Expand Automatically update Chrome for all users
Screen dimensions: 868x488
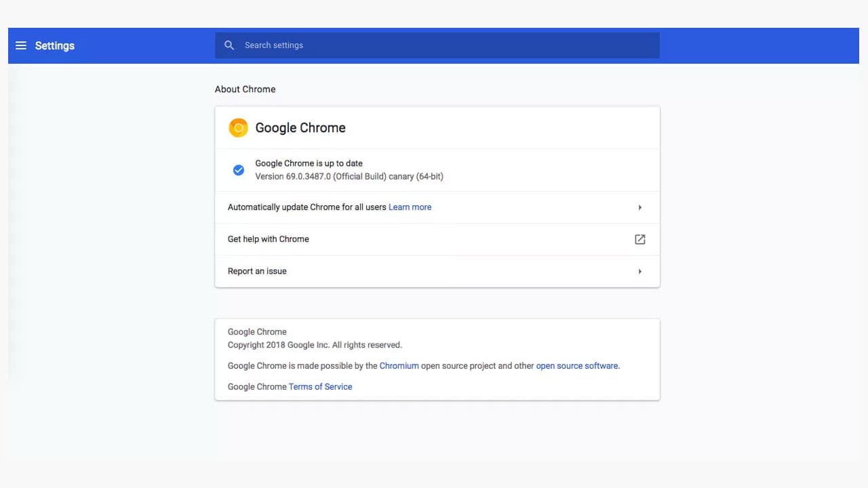click(639, 207)
